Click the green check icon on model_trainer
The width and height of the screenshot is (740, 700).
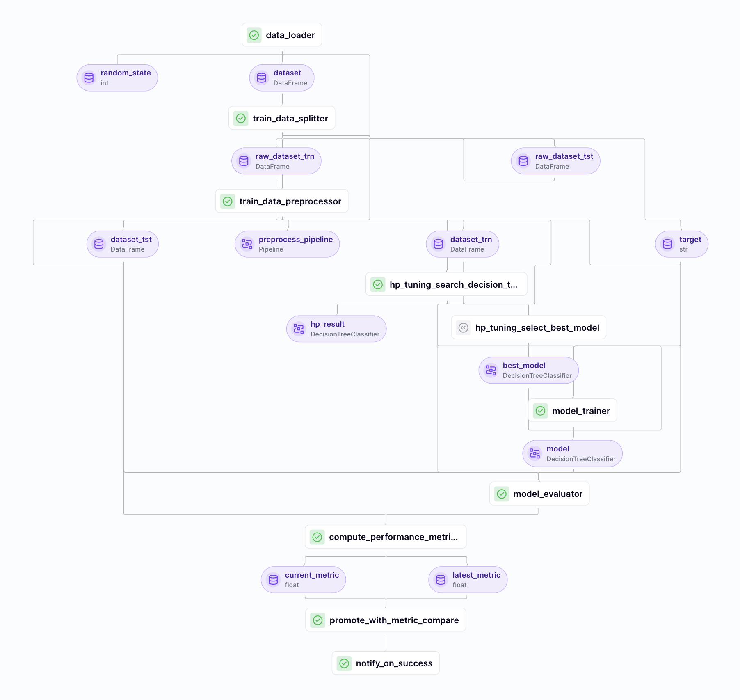540,411
